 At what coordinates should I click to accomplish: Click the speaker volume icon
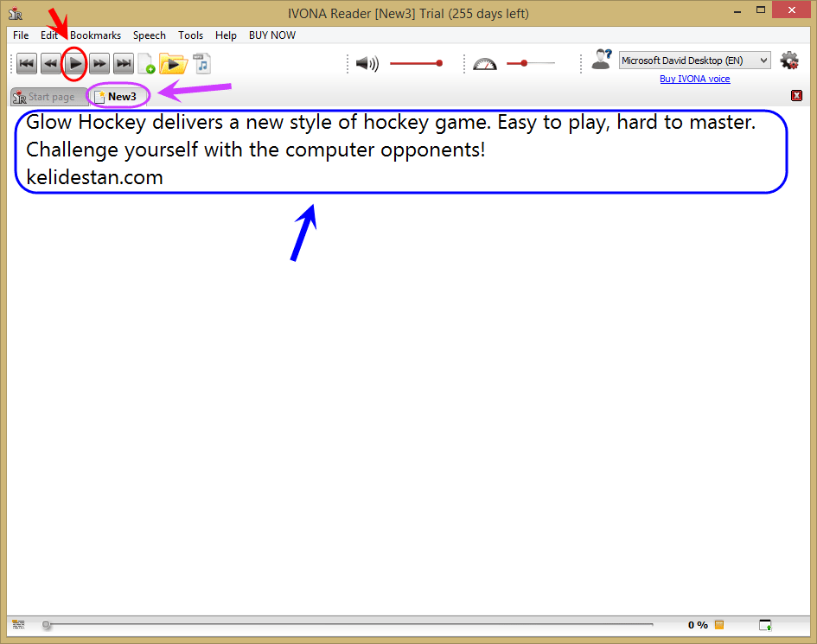(367, 64)
